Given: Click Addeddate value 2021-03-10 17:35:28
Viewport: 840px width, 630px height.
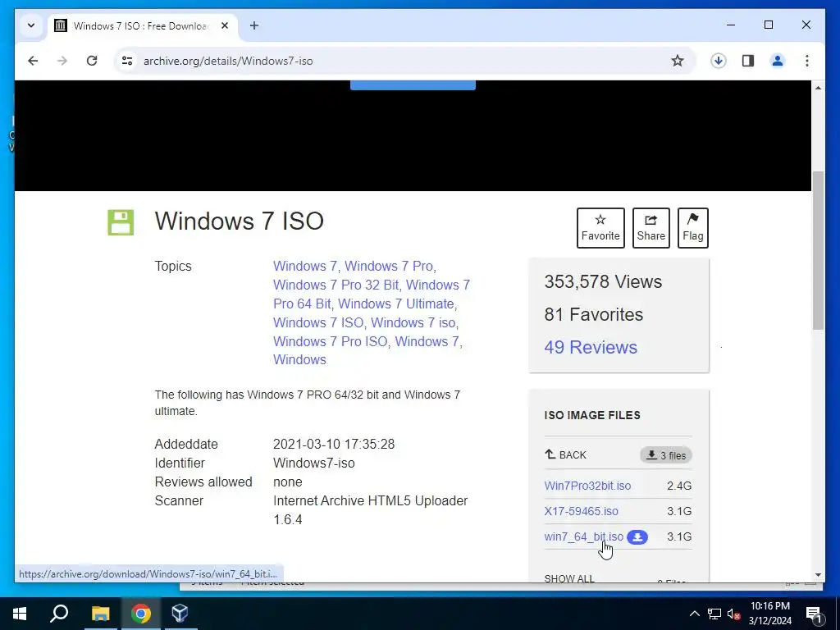Looking at the screenshot, I should tap(334, 444).
